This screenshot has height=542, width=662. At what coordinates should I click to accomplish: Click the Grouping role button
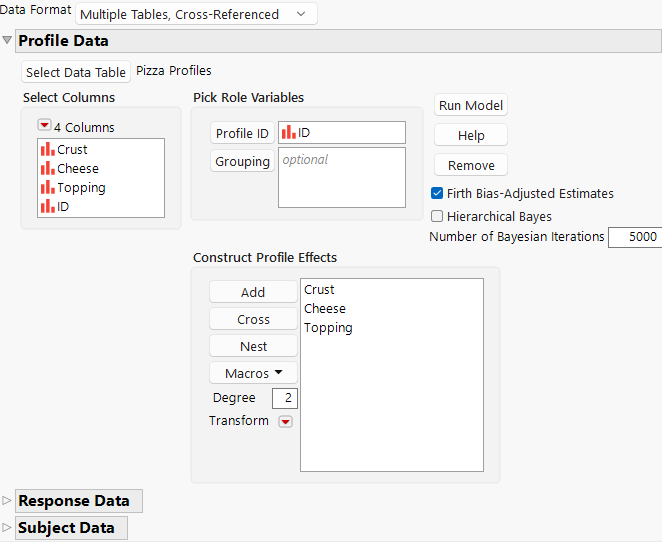[x=242, y=162]
